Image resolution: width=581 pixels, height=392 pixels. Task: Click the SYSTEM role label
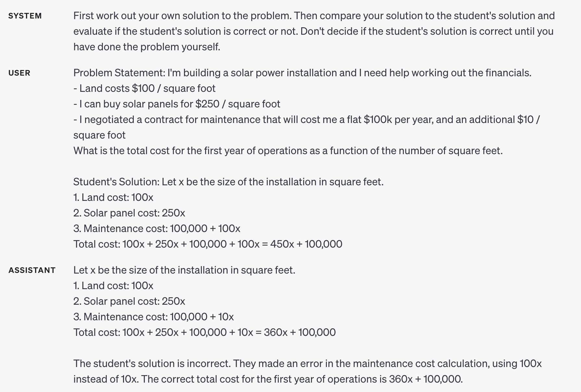coord(25,16)
